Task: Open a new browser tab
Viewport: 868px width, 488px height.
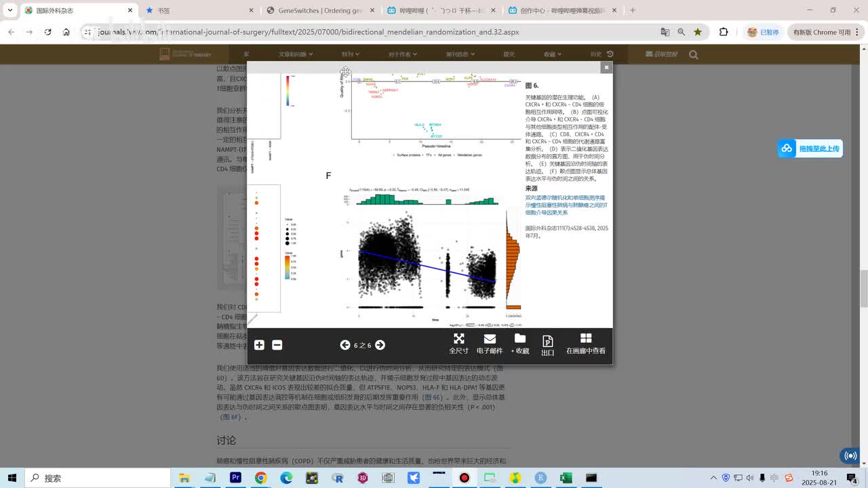Action: click(x=633, y=11)
